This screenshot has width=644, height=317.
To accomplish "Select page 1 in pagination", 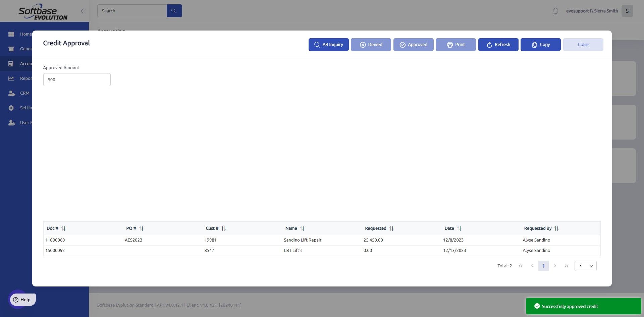I will point(543,266).
